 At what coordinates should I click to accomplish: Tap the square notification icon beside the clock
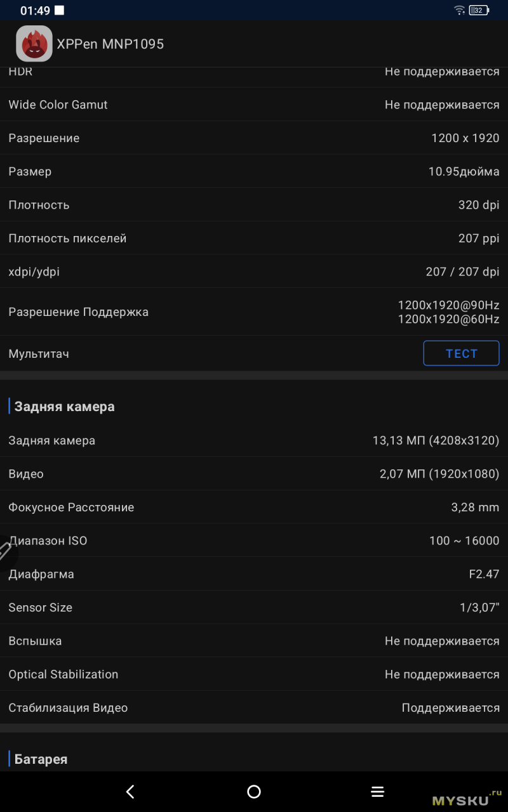click(x=59, y=10)
